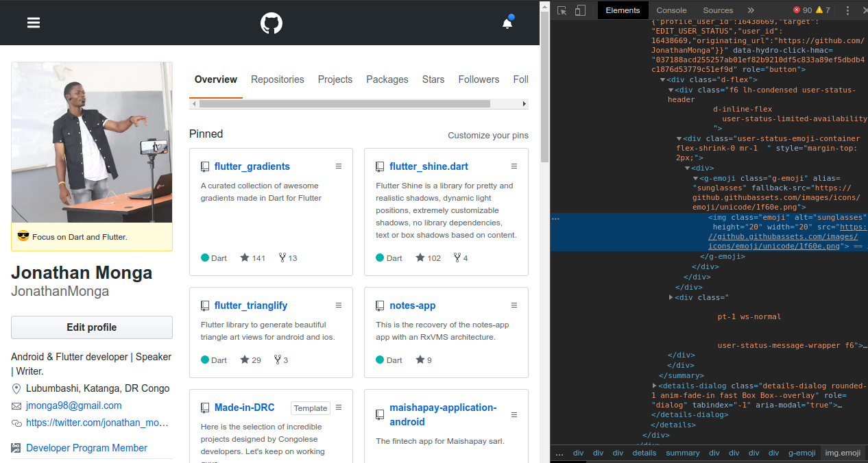Open flutter_gradients 13 forks
The width and height of the screenshot is (868, 463).
coord(288,258)
